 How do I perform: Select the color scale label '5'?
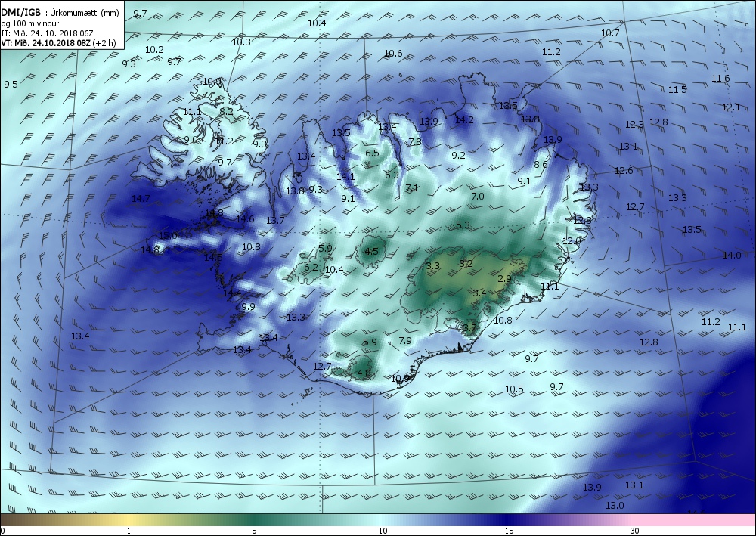(254, 531)
